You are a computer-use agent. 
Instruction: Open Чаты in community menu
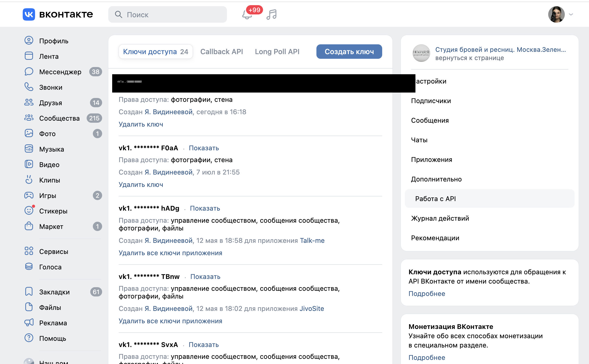(419, 140)
